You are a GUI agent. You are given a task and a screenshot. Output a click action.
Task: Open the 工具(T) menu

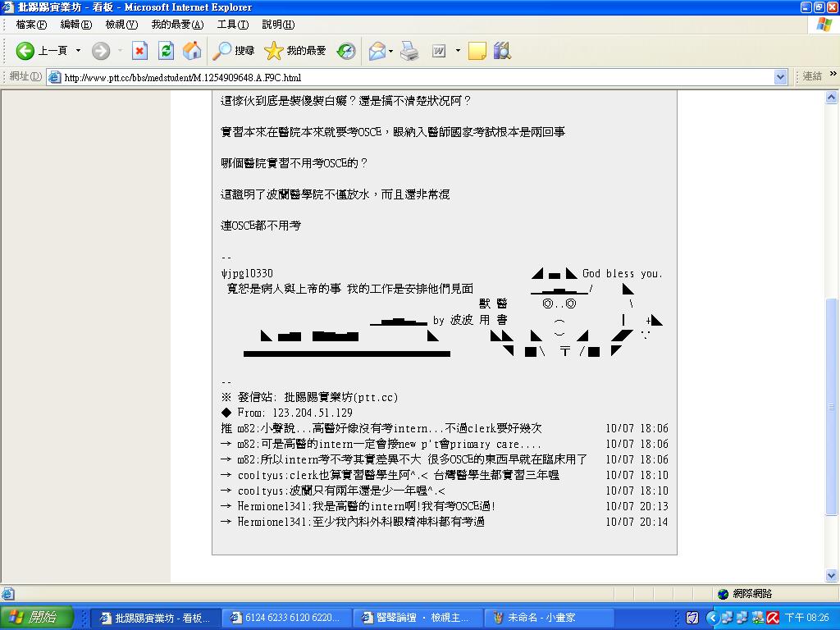coord(232,25)
